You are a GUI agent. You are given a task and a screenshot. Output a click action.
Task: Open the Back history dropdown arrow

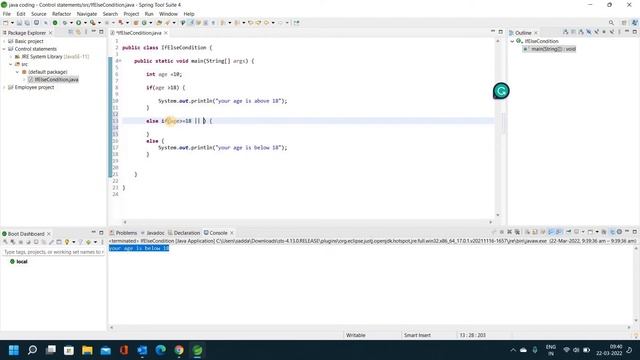[x=273, y=23]
